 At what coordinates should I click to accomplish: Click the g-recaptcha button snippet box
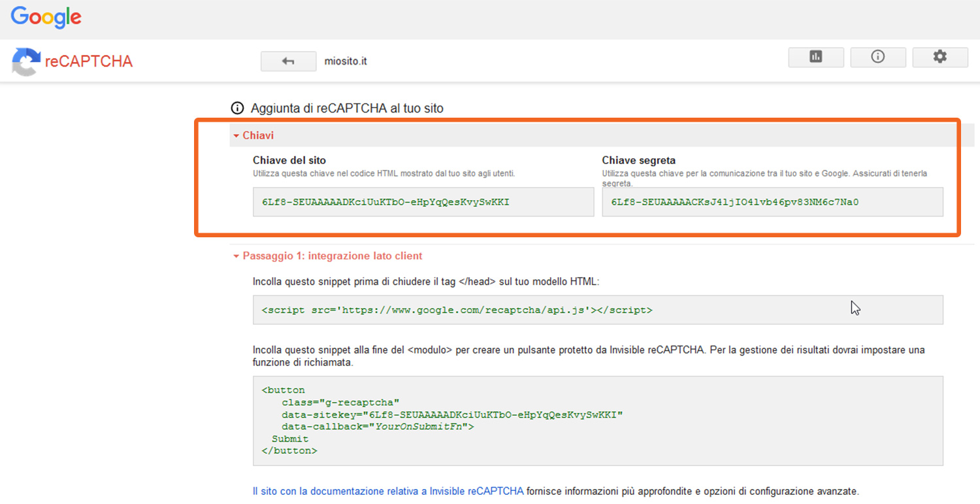click(598, 420)
